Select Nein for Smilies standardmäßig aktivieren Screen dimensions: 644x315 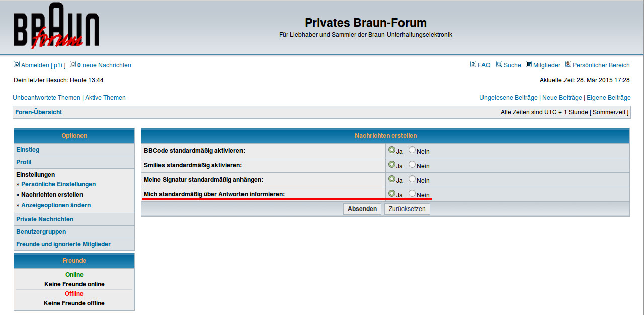(412, 165)
